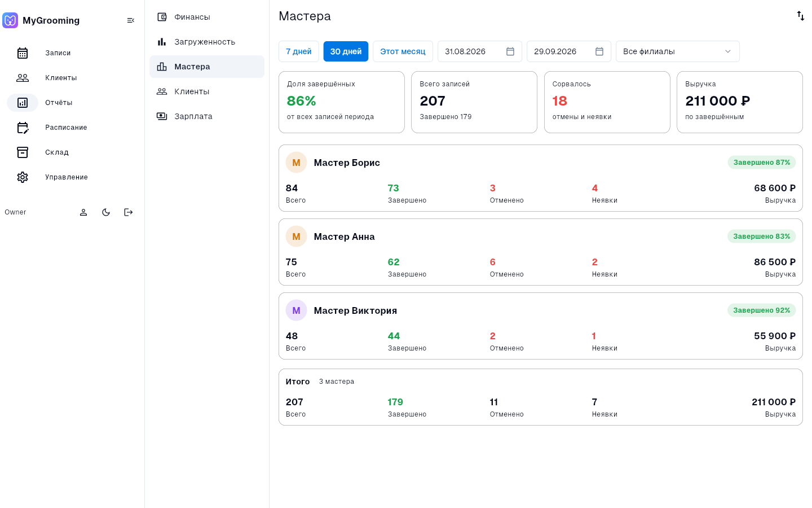The width and height of the screenshot is (812, 508).
Task: Click the Зарплата money icon
Action: click(162, 116)
